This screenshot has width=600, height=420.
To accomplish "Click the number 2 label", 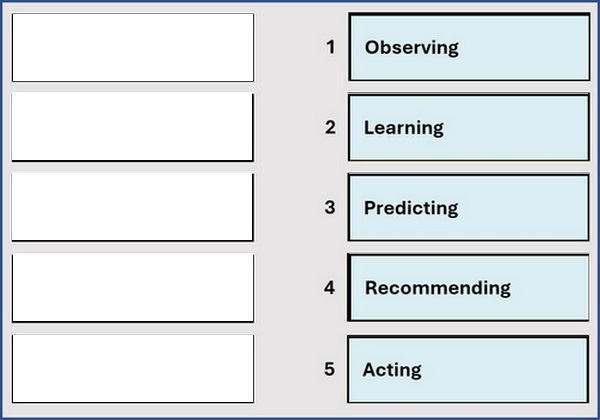I will pyautogui.click(x=330, y=127).
